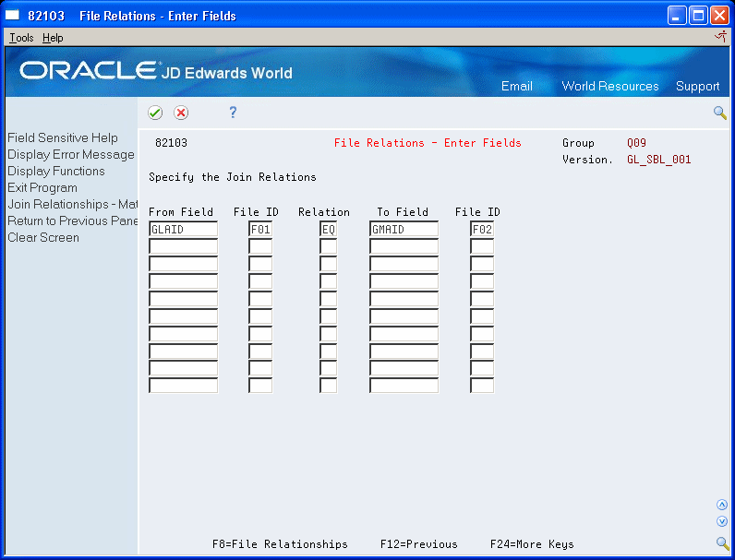The image size is (735, 560).
Task: Select Field Sensitive Help
Action: [63, 138]
